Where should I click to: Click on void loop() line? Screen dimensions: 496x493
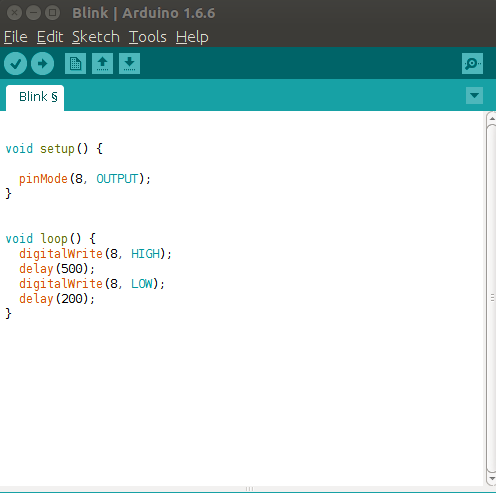tap(51, 239)
